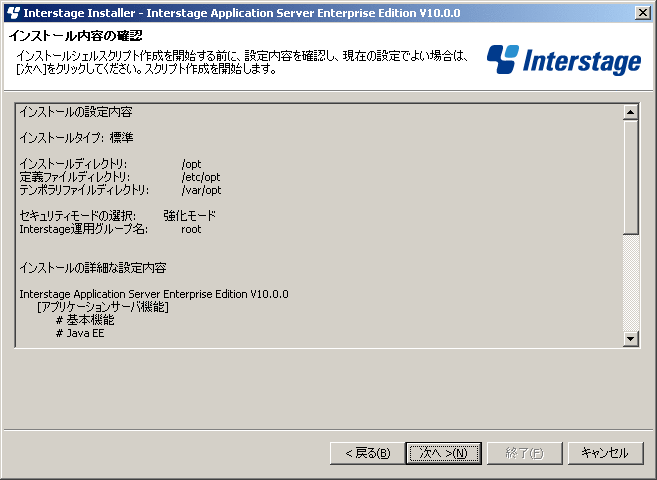
Task: Click the /etc/opt directory value
Action: click(x=201, y=177)
